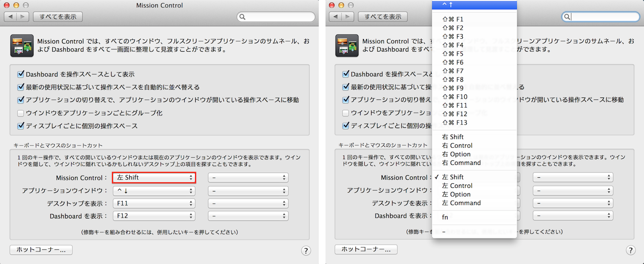This screenshot has height=264, width=644.
Task: Select 左 Command in the popup menu
Action: tap(474, 203)
